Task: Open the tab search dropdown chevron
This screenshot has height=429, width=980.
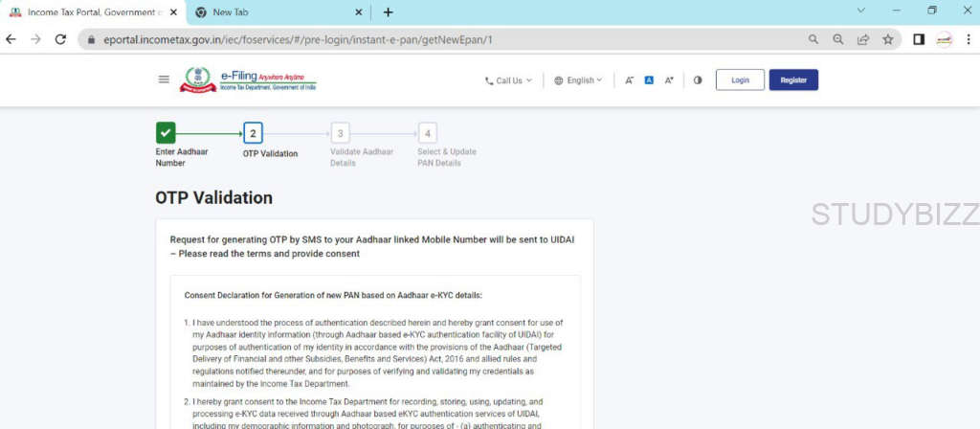Action: point(860,11)
